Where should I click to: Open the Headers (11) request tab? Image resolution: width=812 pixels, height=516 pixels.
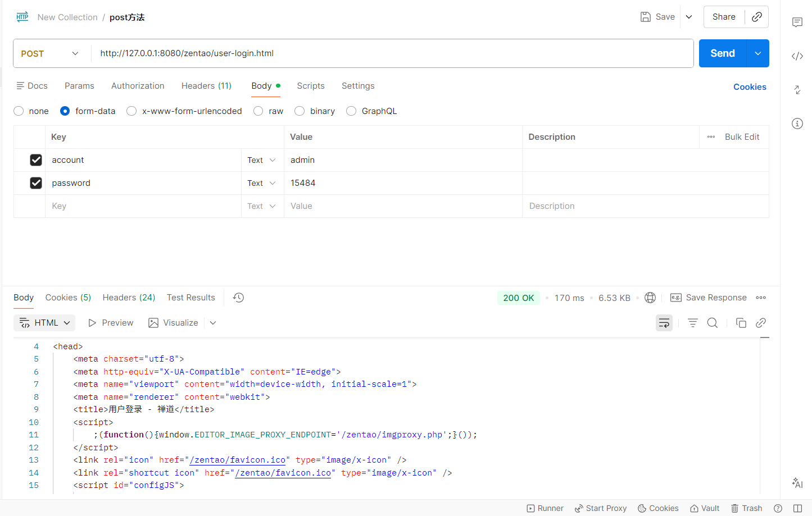click(x=206, y=86)
